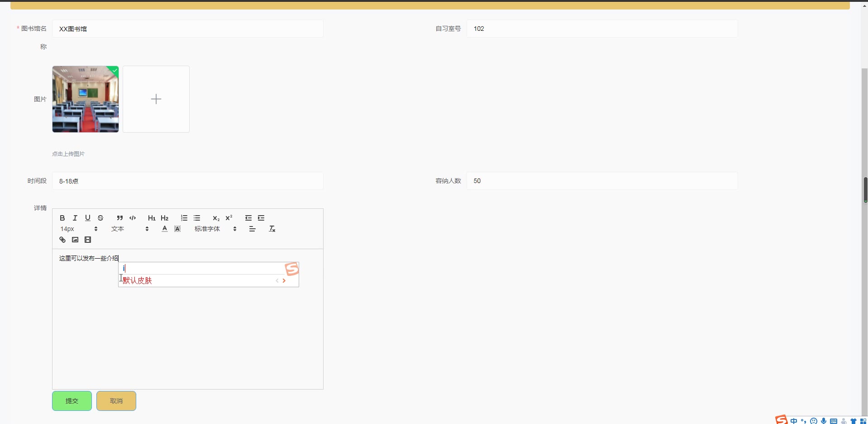
Task: Apply Heading 2 style
Action: [x=165, y=218]
